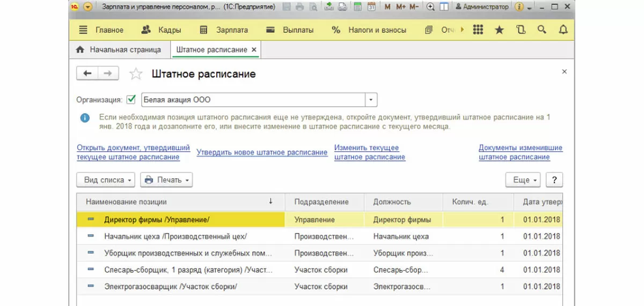Select the Электрогазосварщик /Участок сборки/ row

(171, 287)
